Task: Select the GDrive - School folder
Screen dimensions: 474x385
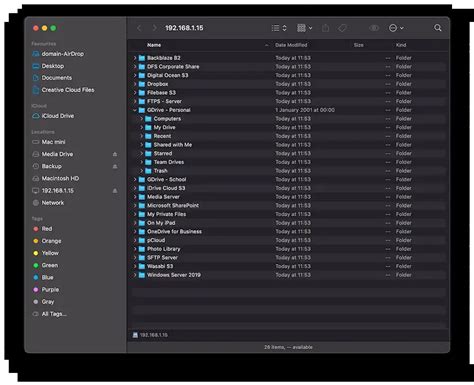Action: point(288,179)
